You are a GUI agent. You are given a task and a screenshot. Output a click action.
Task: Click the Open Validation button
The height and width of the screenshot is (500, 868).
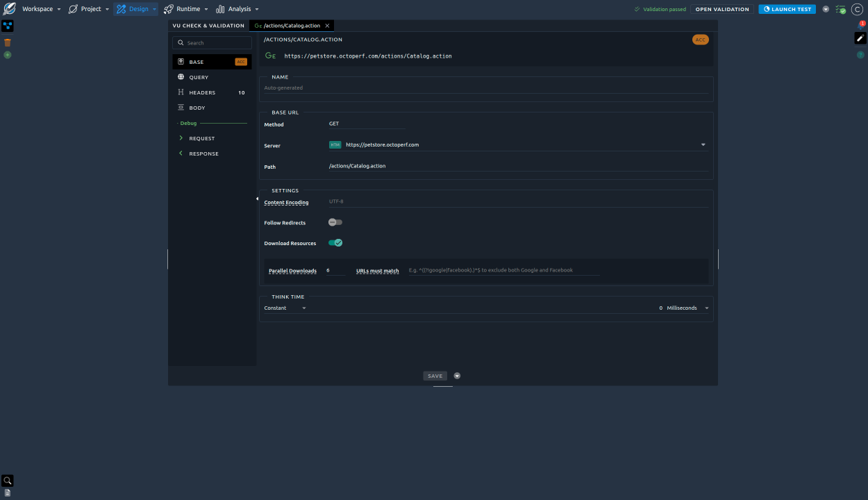coord(722,9)
